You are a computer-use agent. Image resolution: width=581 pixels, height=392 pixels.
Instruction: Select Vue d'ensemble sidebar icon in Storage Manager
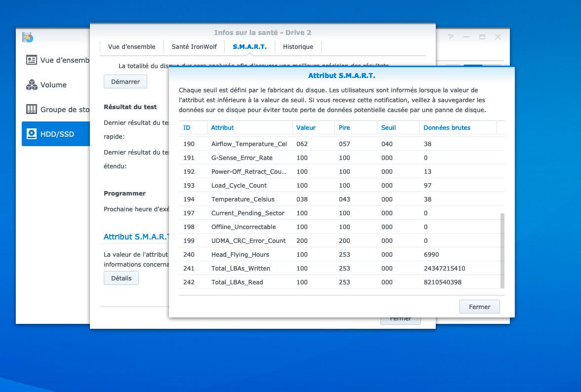32,60
